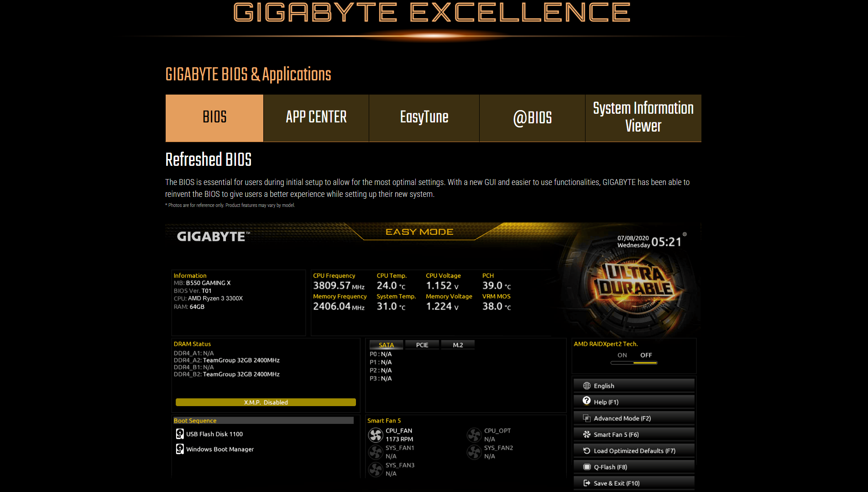Click the Save & Exit arrow icon
Screen dimensions: 868x492
tap(587, 483)
